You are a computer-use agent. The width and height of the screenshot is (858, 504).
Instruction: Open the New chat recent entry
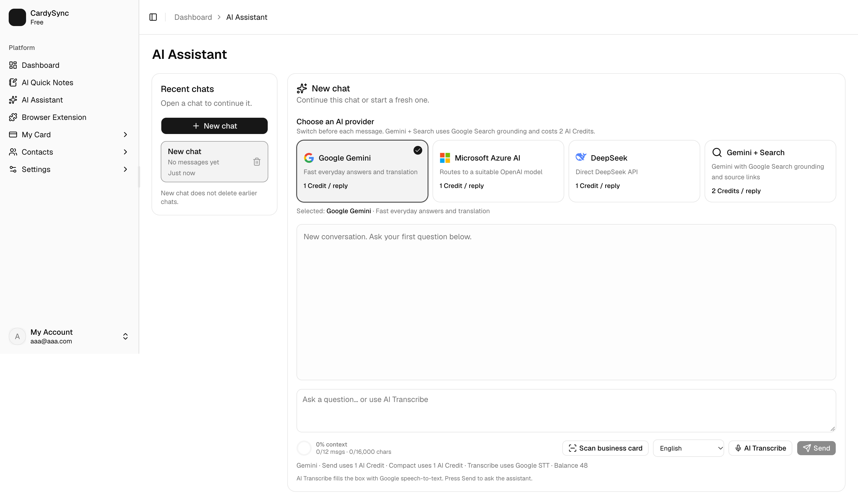point(214,162)
